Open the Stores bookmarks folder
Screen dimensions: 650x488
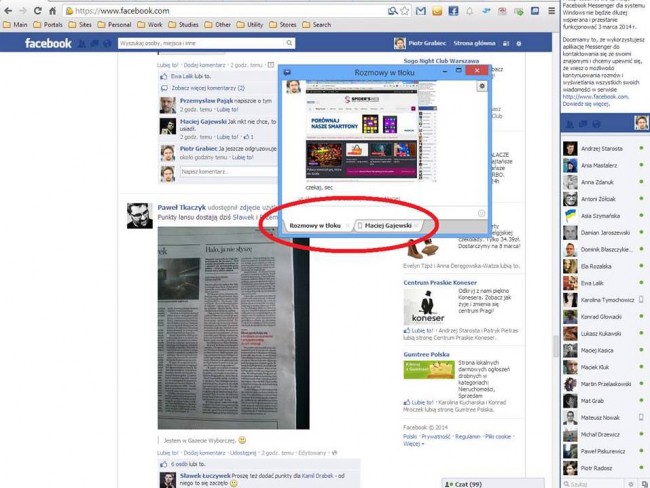click(283, 25)
